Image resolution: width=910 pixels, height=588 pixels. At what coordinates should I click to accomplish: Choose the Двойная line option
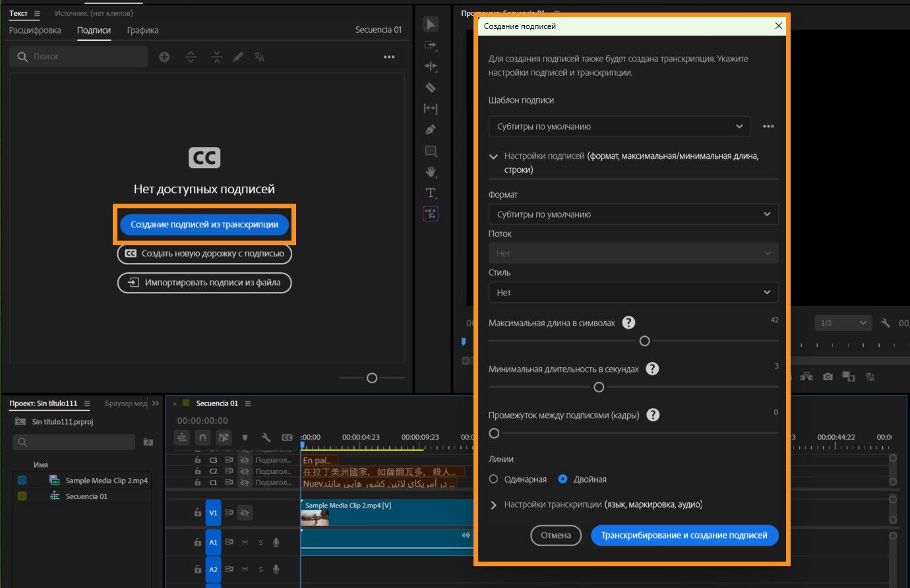[562, 479]
